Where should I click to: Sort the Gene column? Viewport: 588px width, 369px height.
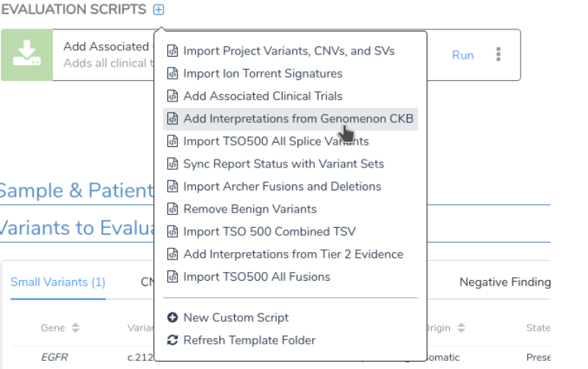click(x=75, y=328)
